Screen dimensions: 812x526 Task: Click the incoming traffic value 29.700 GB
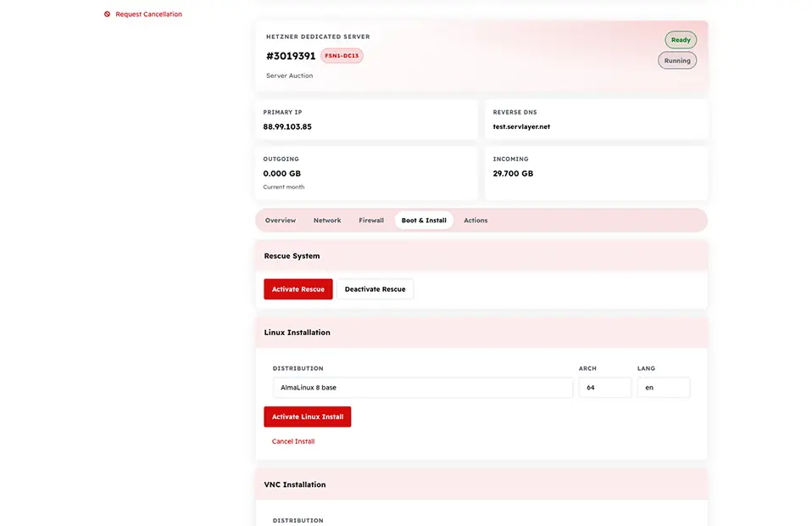click(x=513, y=174)
